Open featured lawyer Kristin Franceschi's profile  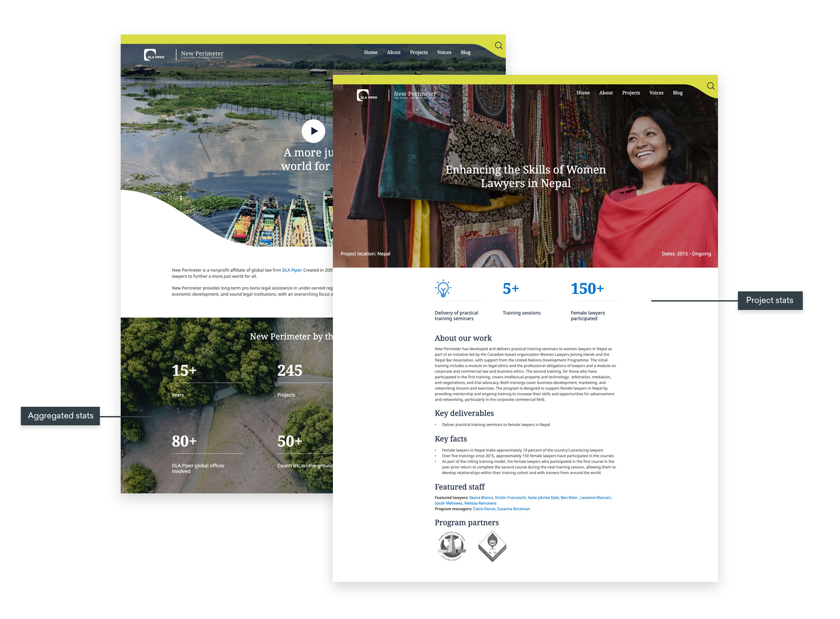coord(511,498)
